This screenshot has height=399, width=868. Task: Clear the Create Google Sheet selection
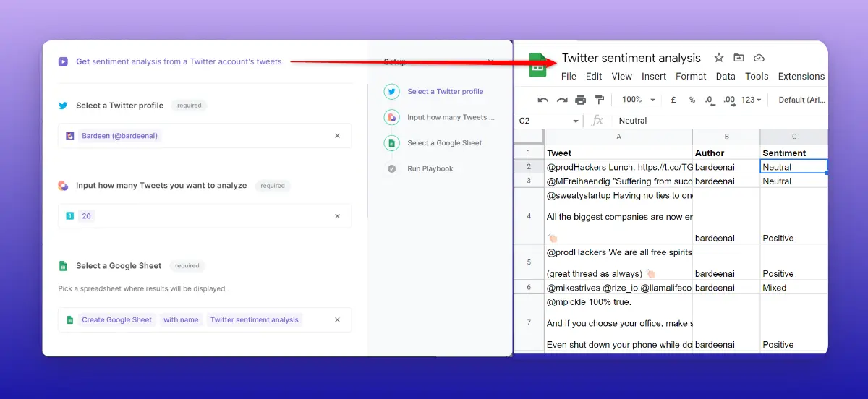coord(337,320)
